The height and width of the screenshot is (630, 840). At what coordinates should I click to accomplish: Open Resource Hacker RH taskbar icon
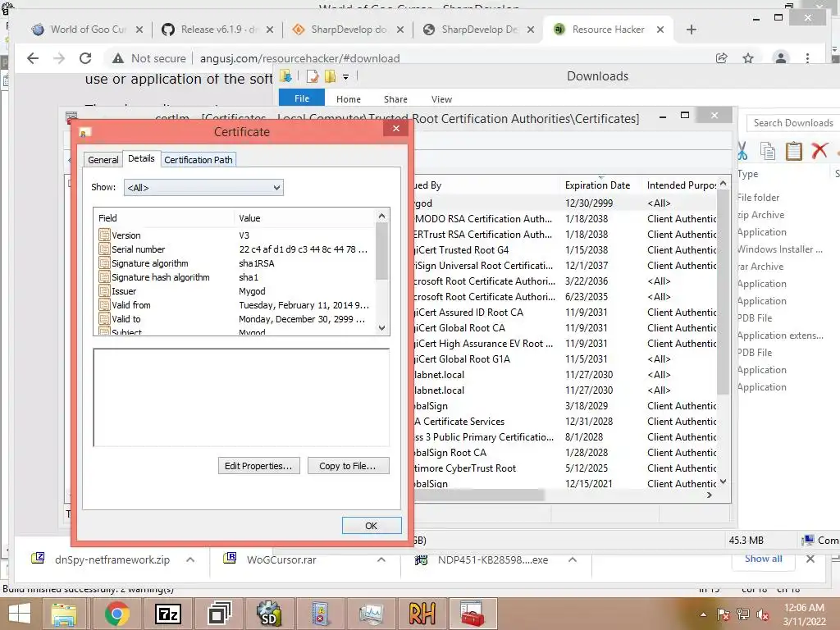point(422,614)
